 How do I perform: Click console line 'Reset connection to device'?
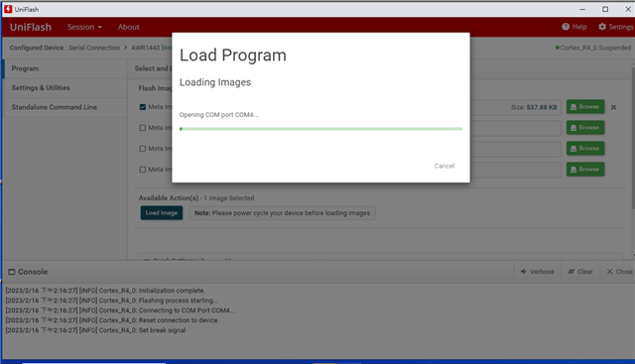pyautogui.click(x=111, y=320)
